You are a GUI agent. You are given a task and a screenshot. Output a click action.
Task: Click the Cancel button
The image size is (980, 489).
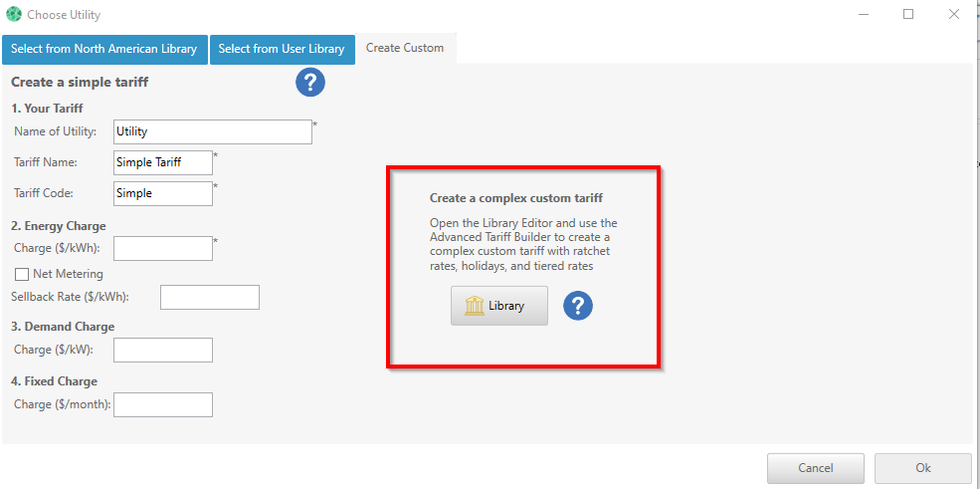click(816, 468)
